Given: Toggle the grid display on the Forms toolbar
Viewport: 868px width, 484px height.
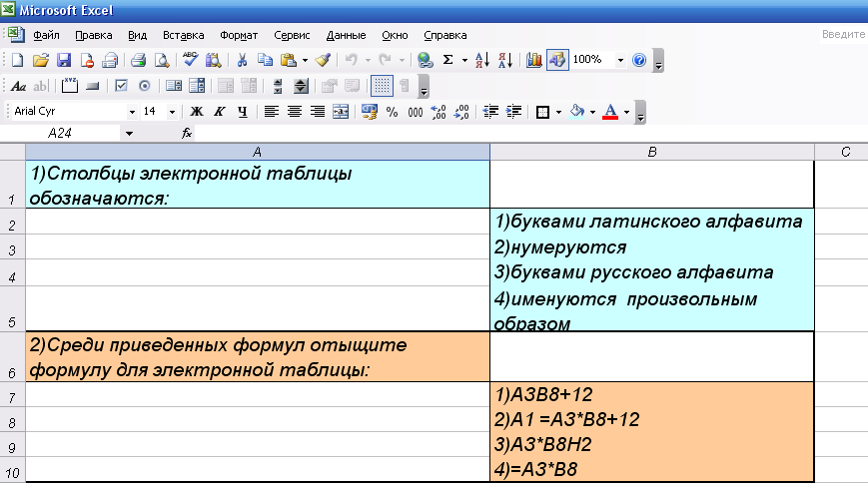Looking at the screenshot, I should pos(382,86).
